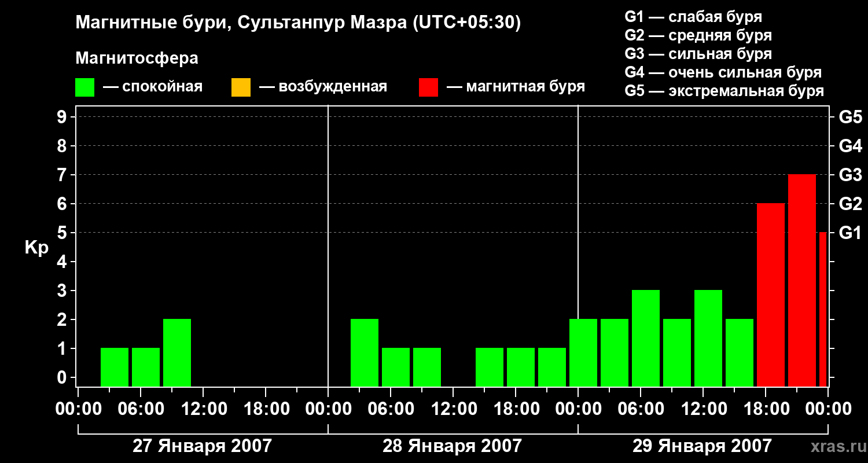This screenshot has width=868, height=463.
Task: Select the red Kp 6 bar
Action: coord(771,295)
